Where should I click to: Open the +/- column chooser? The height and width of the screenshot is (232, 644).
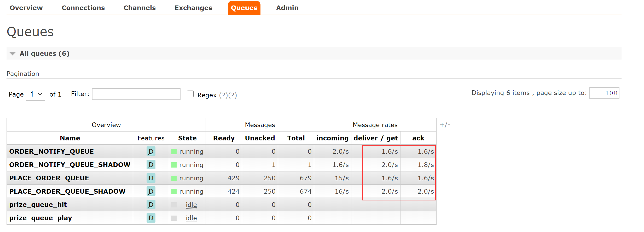tap(445, 125)
